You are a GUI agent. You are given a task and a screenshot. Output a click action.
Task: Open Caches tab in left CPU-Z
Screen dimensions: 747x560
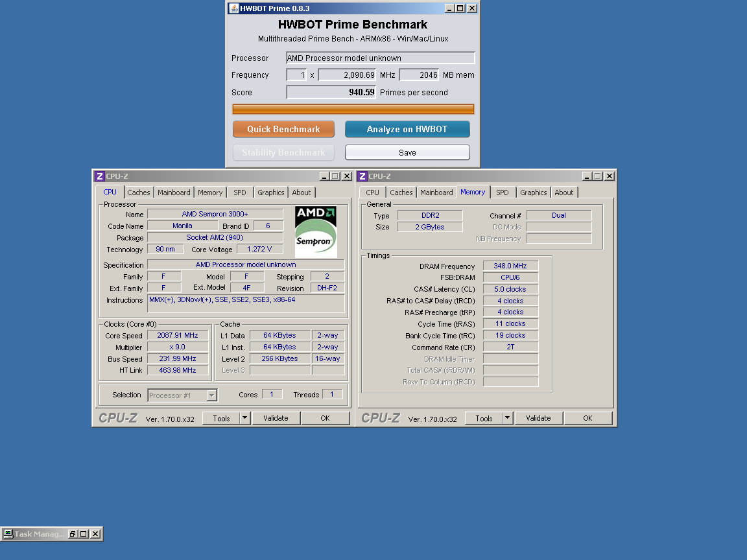[x=139, y=192]
